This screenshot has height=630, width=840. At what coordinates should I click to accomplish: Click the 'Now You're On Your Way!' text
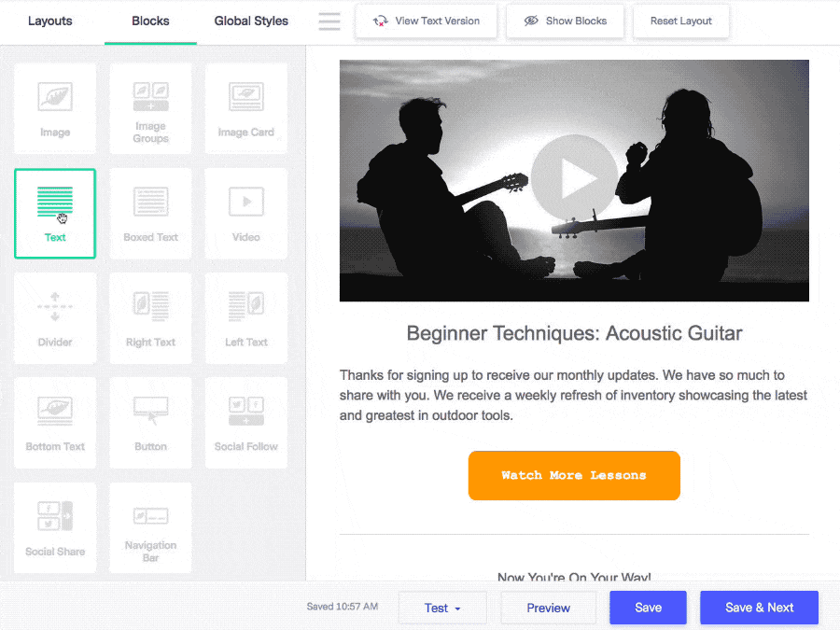tap(574, 577)
